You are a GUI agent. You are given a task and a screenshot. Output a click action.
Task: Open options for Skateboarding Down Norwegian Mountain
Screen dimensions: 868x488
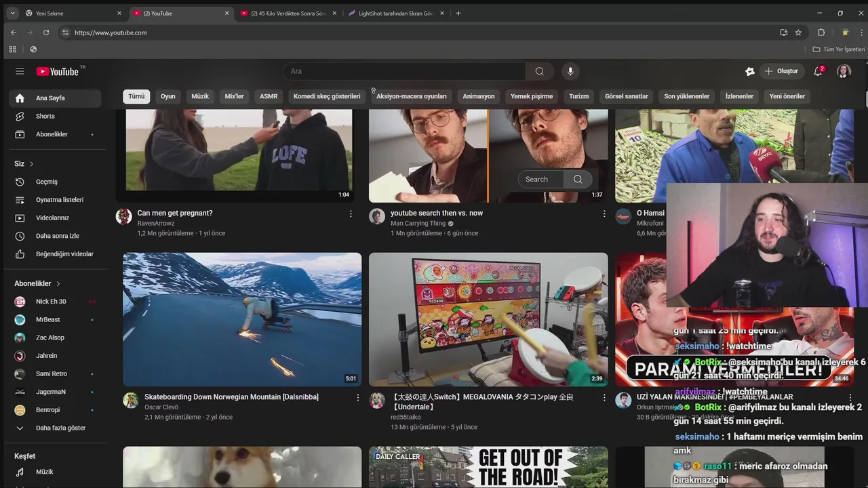[x=358, y=398]
